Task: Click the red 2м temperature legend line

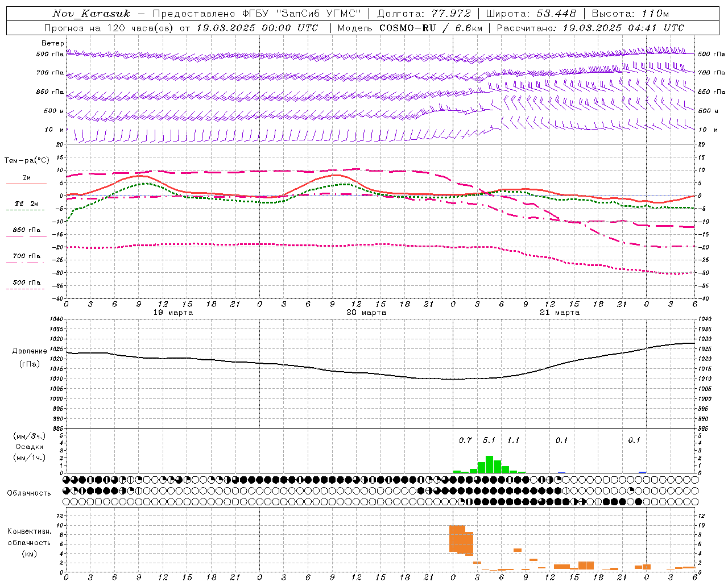Action: tap(26, 184)
